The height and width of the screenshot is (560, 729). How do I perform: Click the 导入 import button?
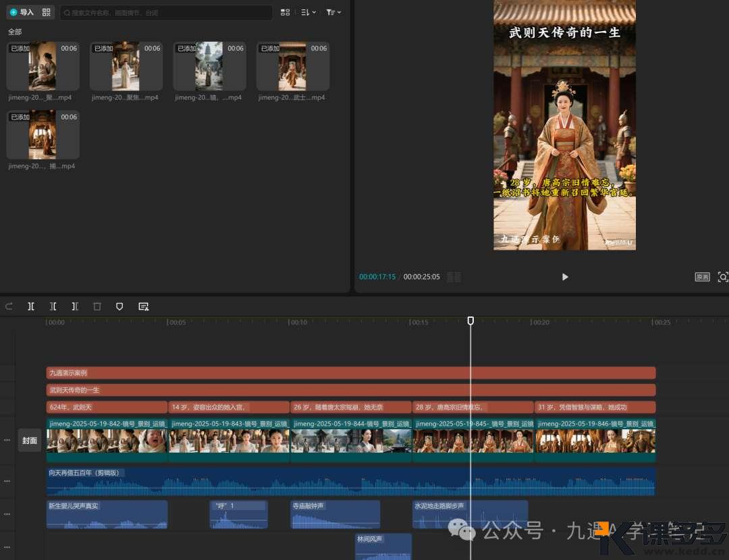[x=22, y=12]
